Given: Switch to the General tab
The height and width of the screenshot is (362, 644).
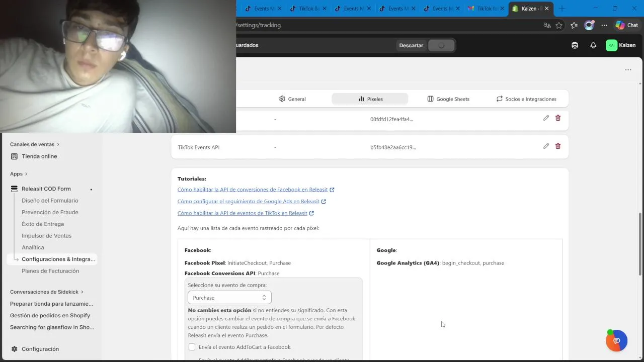Looking at the screenshot, I should point(292,99).
